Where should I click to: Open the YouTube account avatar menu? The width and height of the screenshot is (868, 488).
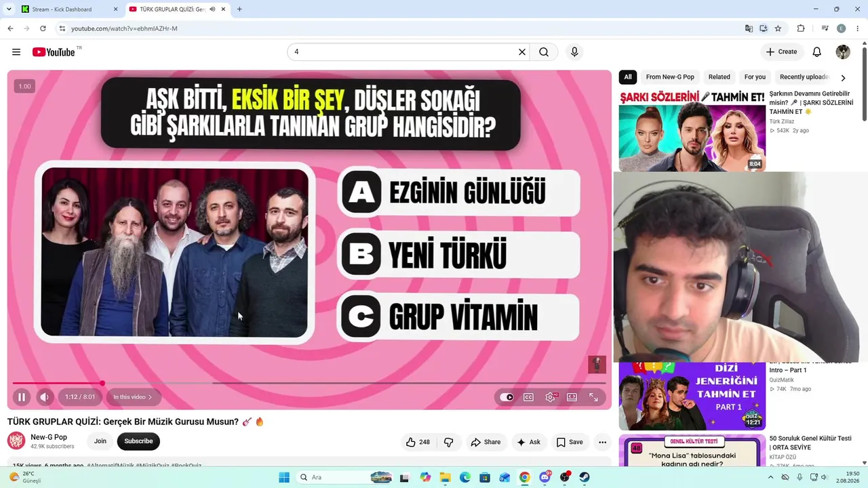[843, 52]
